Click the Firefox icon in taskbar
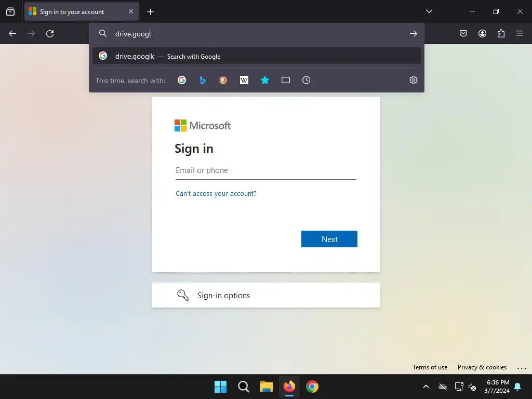The width and height of the screenshot is (532, 399). coord(289,387)
